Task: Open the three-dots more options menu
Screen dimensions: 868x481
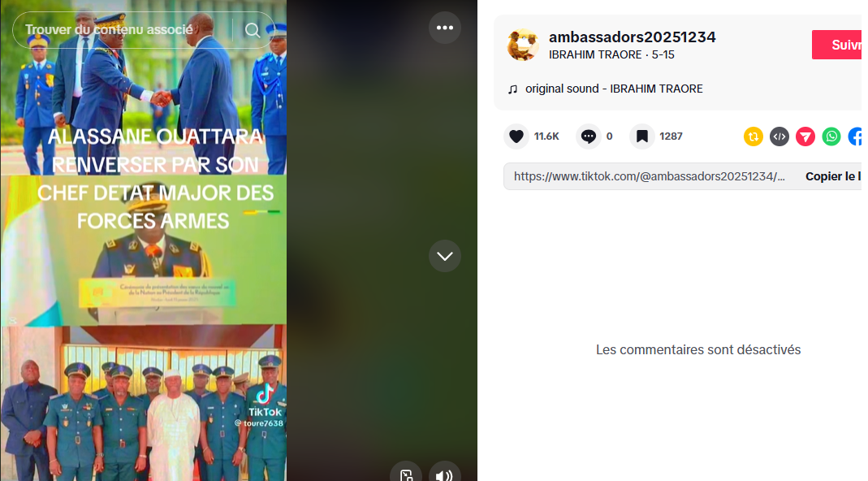Action: coord(444,28)
